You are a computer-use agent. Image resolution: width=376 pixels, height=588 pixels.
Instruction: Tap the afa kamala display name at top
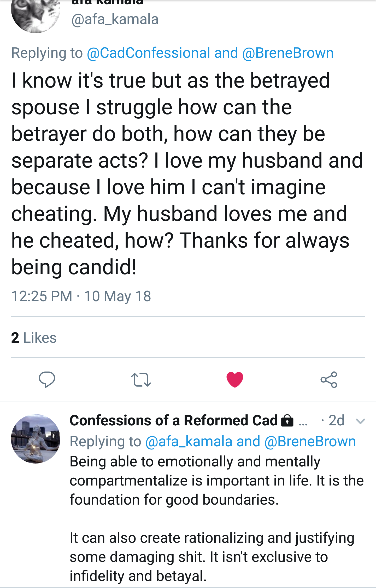tap(107, 3)
